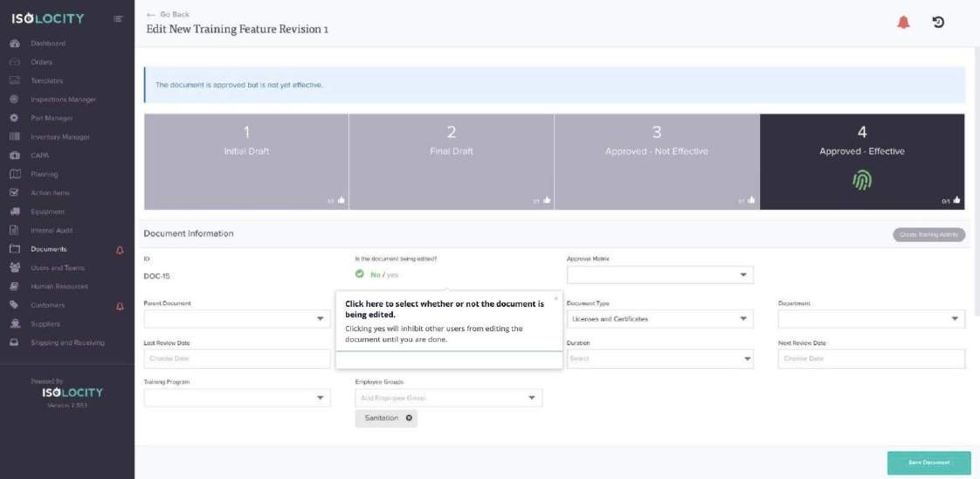Open the Part Manager gear icon
Screen dimensions: 980x479
pyautogui.click(x=15, y=118)
